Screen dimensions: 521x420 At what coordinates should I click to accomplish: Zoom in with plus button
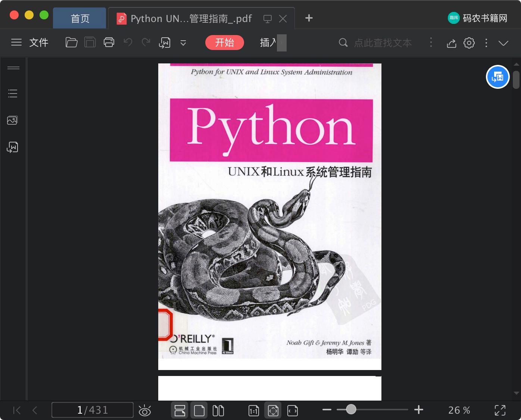point(419,410)
